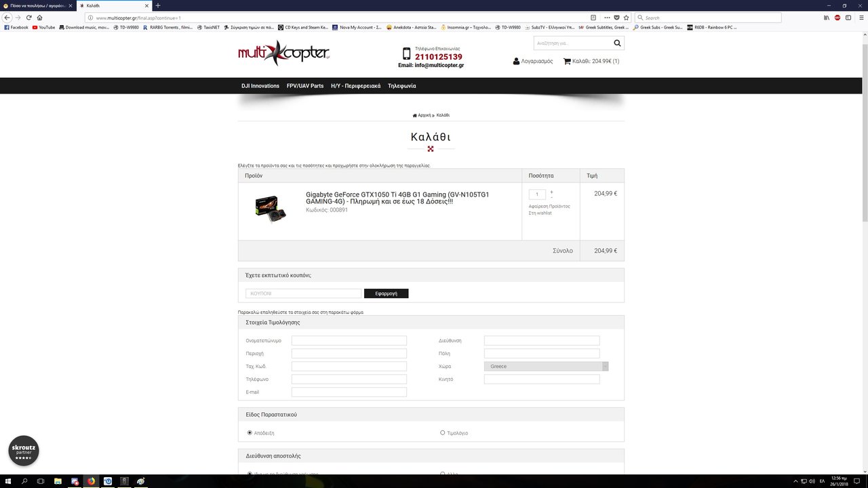
Task: Open page actions three-dot menu
Action: [607, 18]
